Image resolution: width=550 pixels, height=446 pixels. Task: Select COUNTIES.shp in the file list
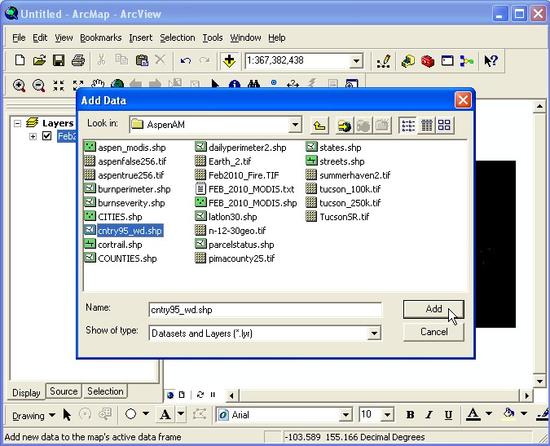[121, 258]
